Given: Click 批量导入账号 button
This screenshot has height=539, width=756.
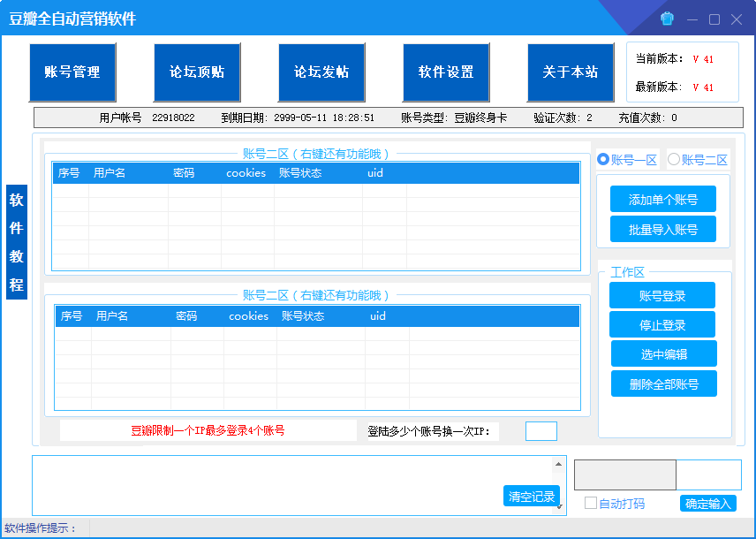Looking at the screenshot, I should pos(663,229).
